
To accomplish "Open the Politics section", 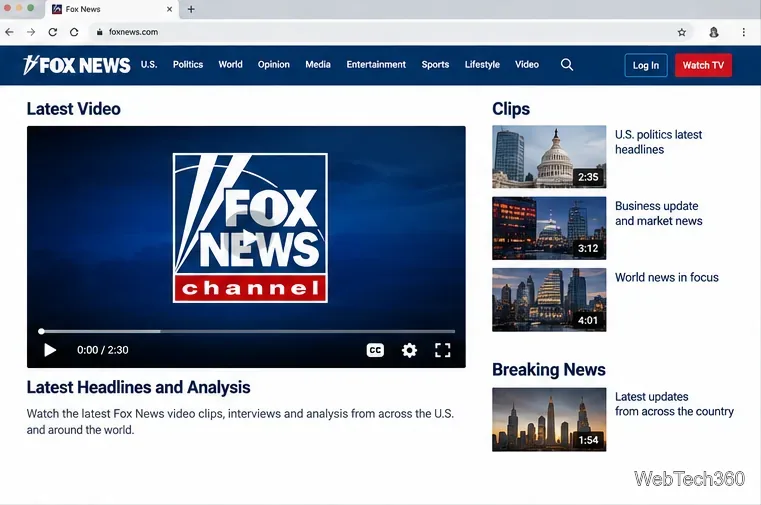I will [188, 65].
